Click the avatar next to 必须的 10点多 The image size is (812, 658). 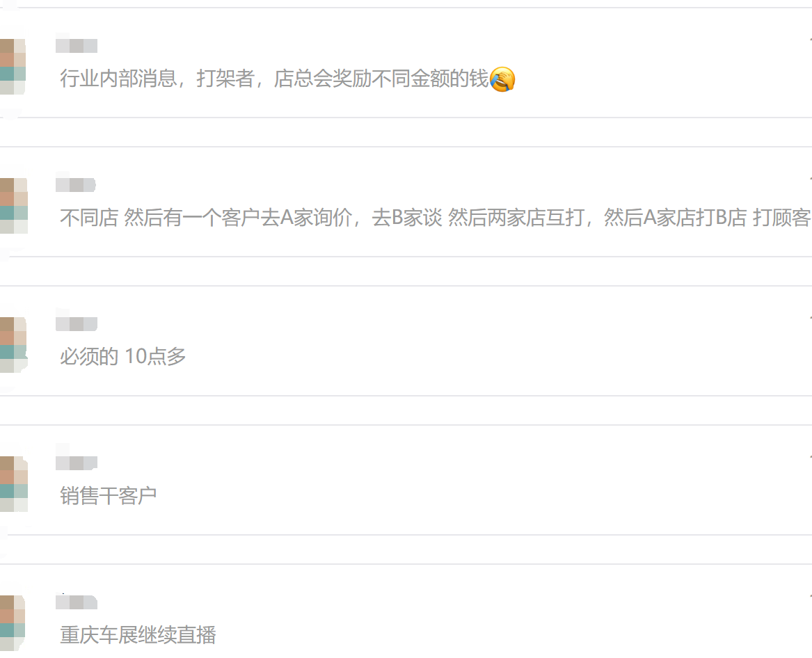coord(13,345)
